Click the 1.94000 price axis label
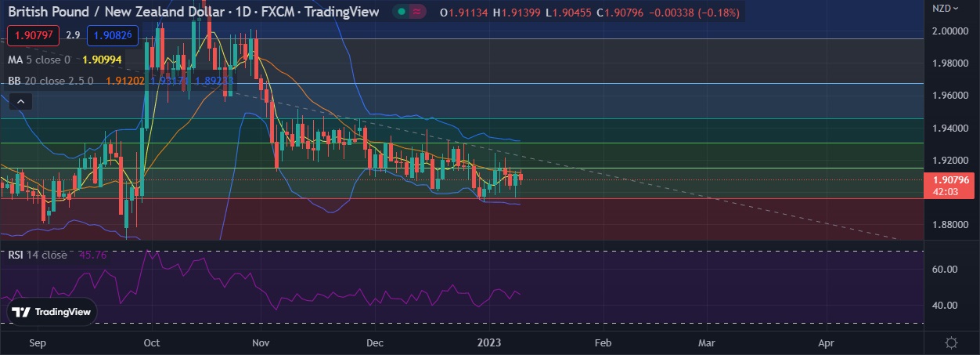Viewport: 980px width, 355px height. coord(952,128)
